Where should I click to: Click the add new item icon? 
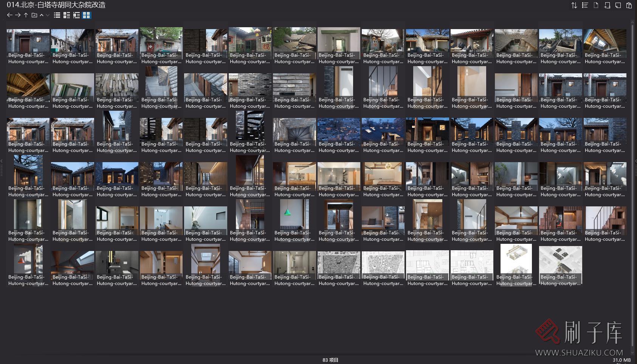[607, 5]
